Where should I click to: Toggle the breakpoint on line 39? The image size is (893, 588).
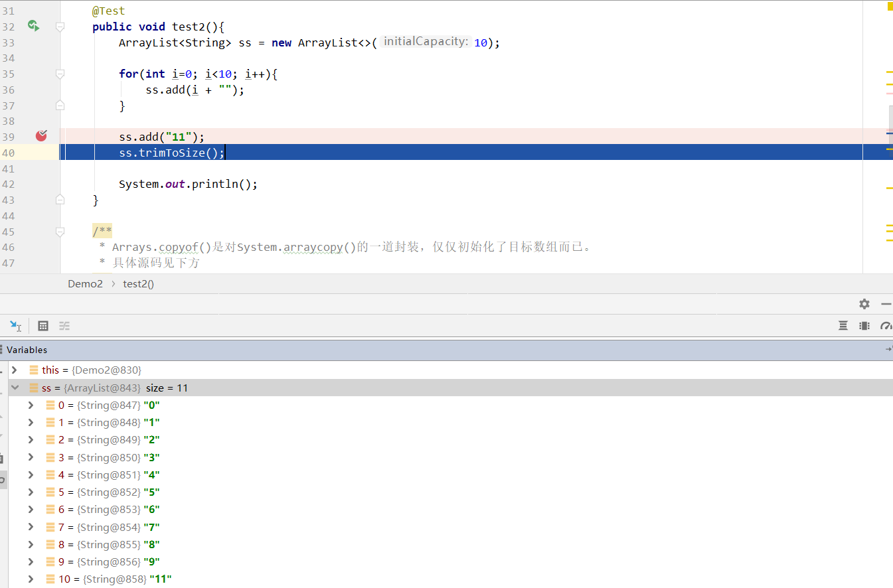tap(41, 135)
